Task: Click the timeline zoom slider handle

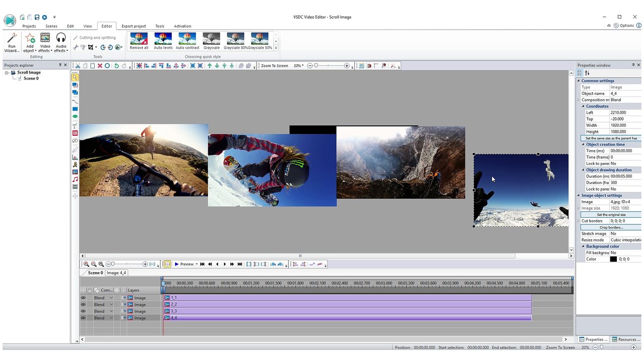Action: (113, 264)
